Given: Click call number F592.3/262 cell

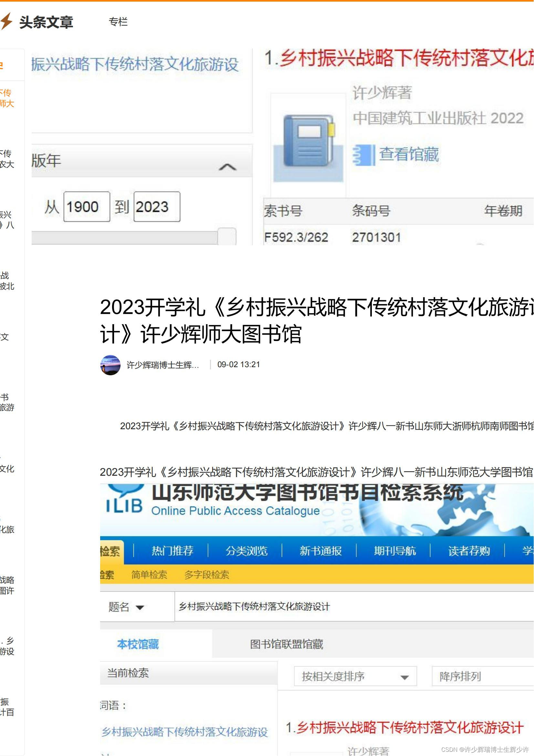Looking at the screenshot, I should click(296, 237).
